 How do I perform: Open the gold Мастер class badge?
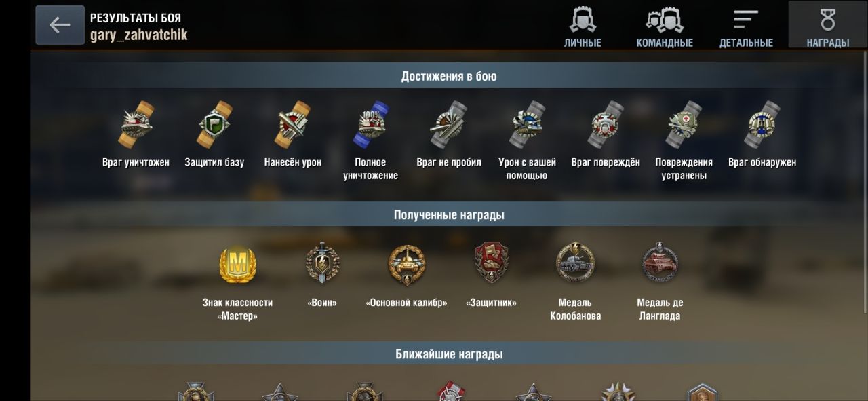point(237,264)
